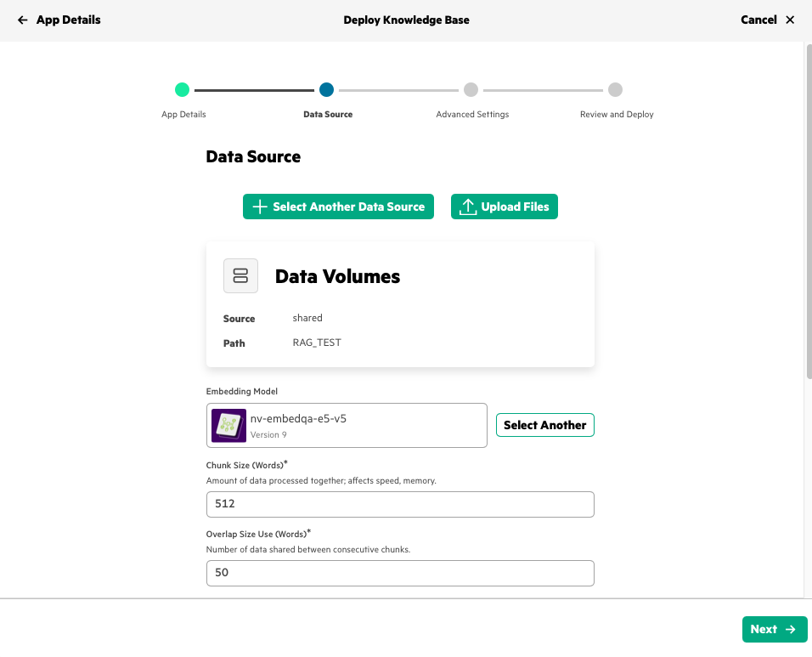This screenshot has width=812, height=657.
Task: Click Select Another embedding model button
Action: pos(544,425)
